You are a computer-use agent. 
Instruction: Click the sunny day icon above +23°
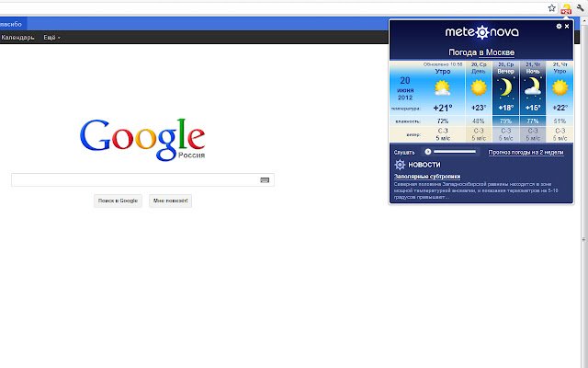point(479,88)
